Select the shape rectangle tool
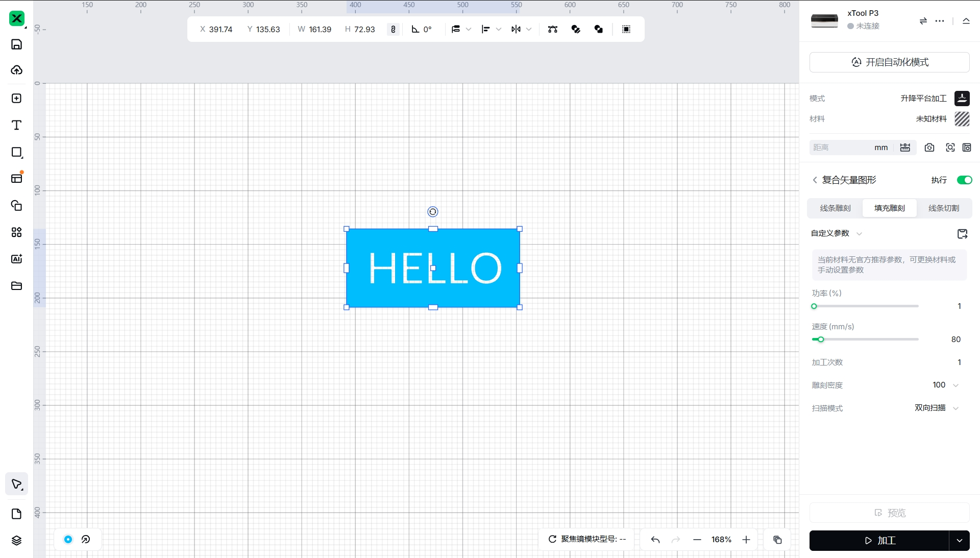The width and height of the screenshot is (980, 558). [x=16, y=152]
